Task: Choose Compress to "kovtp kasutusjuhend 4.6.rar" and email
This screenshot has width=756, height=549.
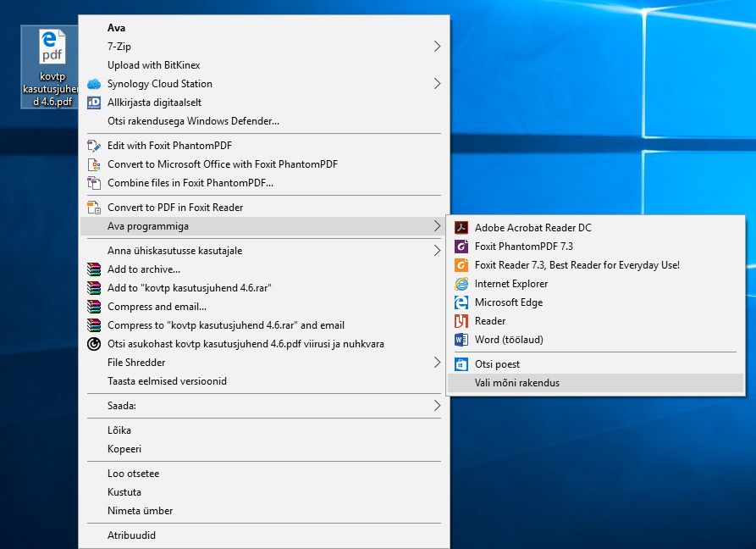Action: pos(264,325)
